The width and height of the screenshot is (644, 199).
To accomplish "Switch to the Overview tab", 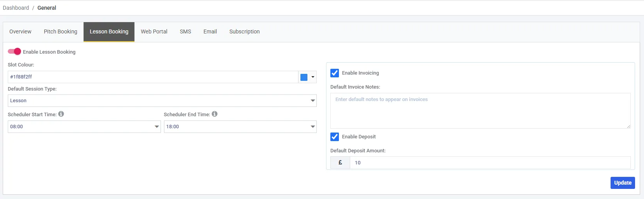I will tap(20, 31).
